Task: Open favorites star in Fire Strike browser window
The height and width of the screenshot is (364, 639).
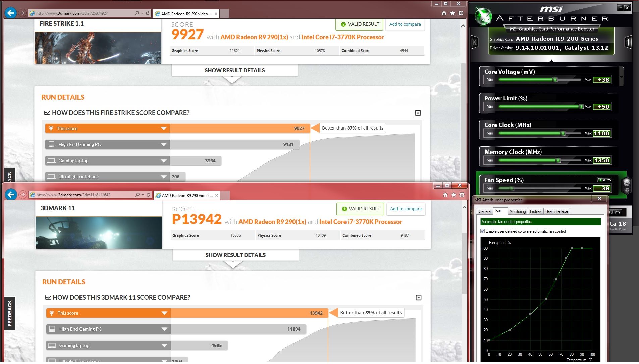Action: pyautogui.click(x=452, y=13)
